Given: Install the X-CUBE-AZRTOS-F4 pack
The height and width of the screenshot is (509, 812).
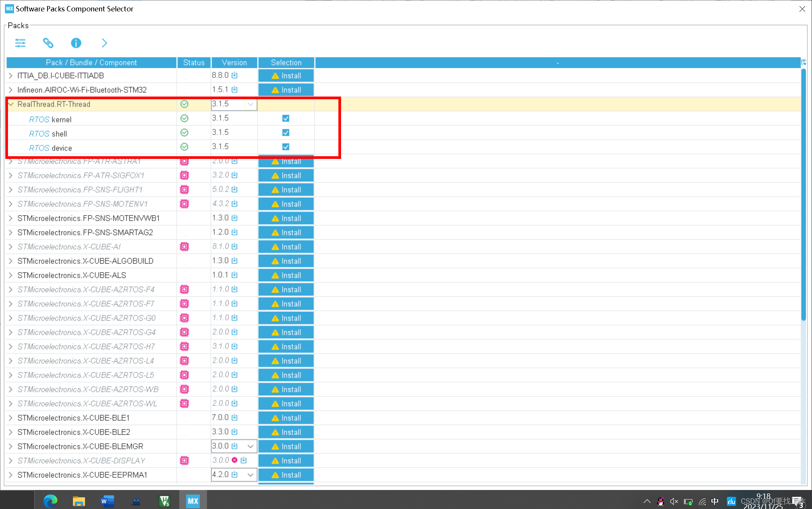Looking at the screenshot, I should pos(286,289).
